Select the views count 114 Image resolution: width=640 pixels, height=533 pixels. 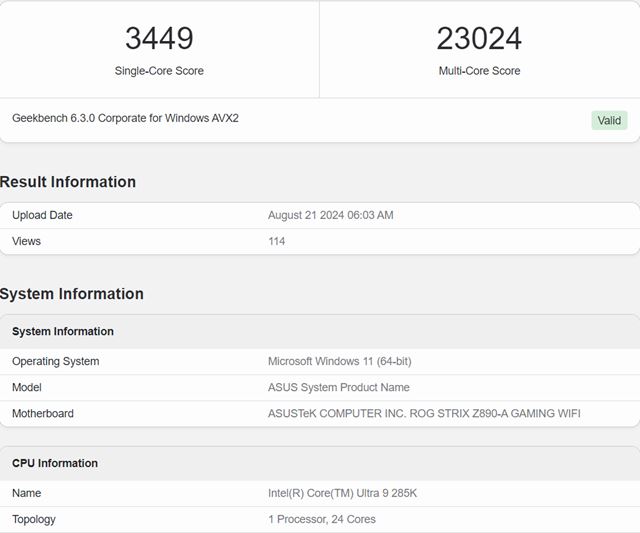click(x=276, y=241)
